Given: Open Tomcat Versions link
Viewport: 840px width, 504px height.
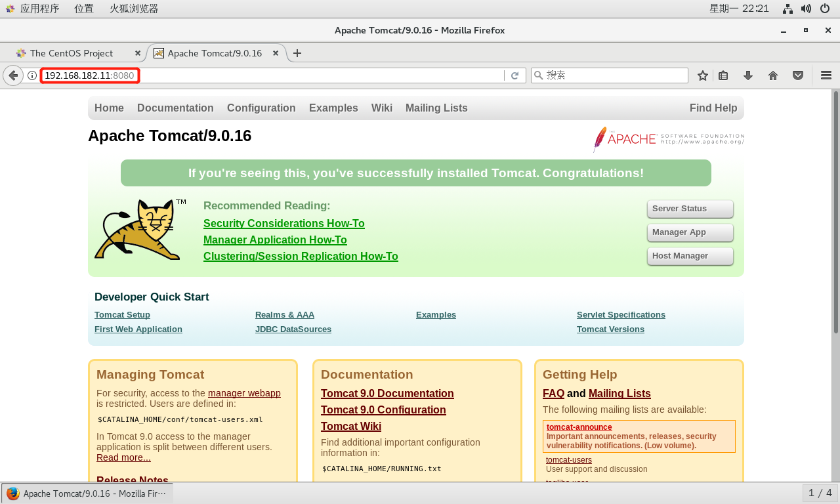Looking at the screenshot, I should (610, 329).
